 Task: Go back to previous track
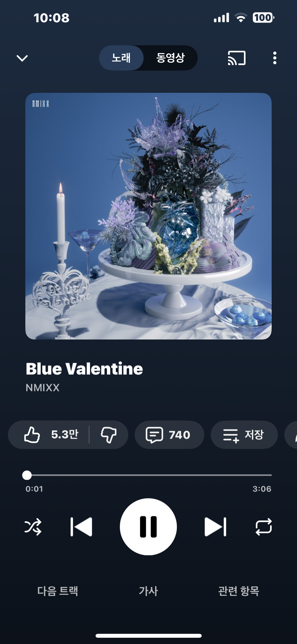81,527
